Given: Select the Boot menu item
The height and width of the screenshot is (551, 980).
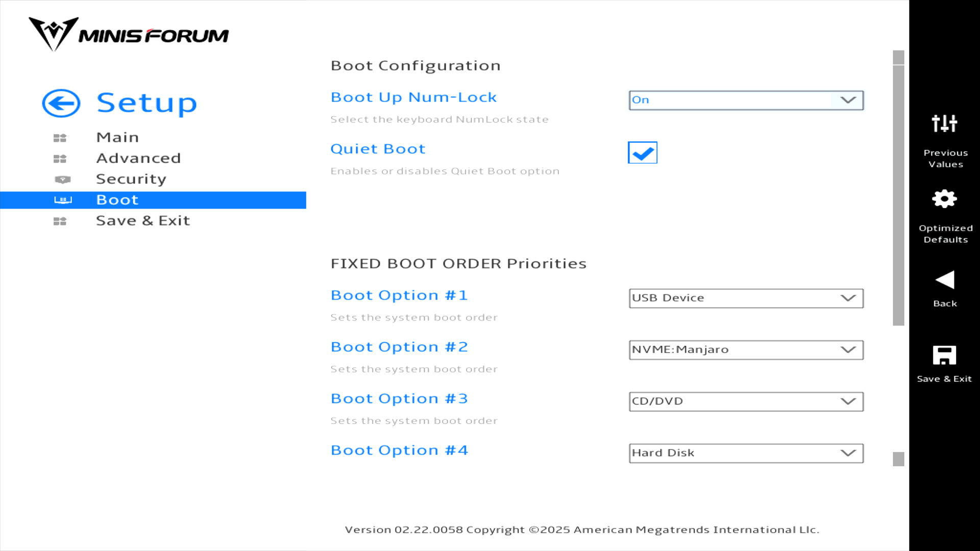Looking at the screenshot, I should click(117, 200).
